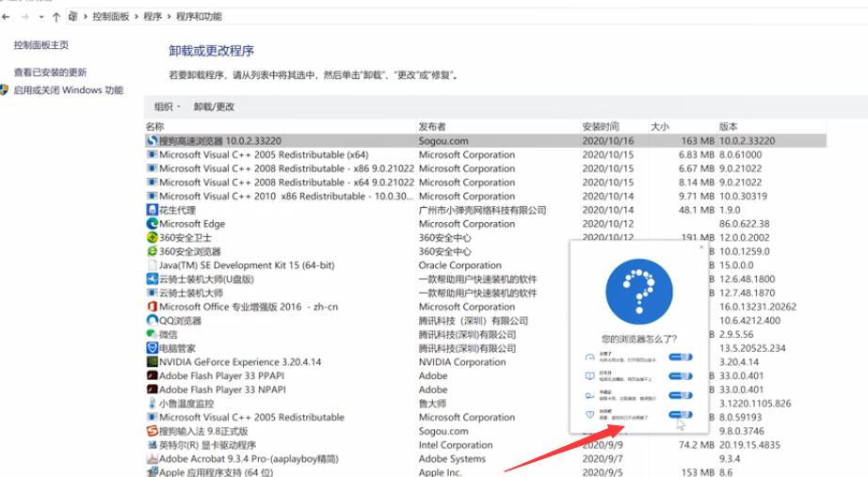The height and width of the screenshot is (477, 868).
Task: Select the 英特尔(R) 显卡驱动程序 icon
Action: click(x=153, y=445)
